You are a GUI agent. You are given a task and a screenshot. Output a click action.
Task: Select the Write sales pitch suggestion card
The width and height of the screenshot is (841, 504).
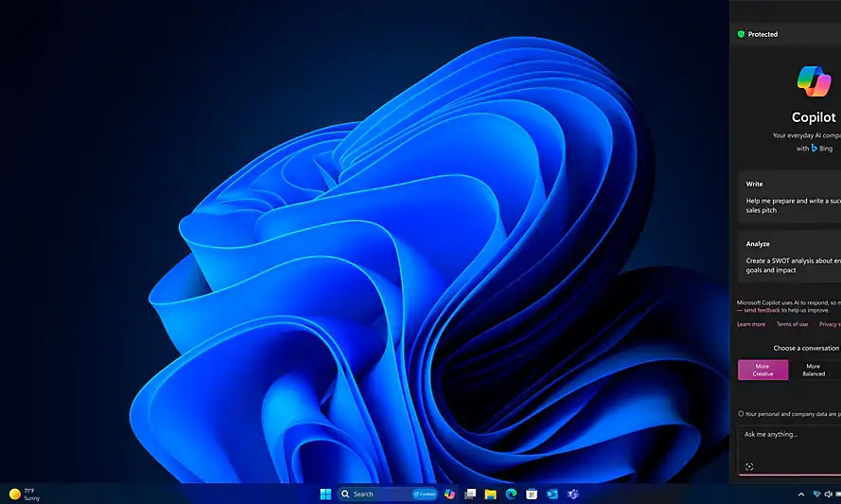790,197
